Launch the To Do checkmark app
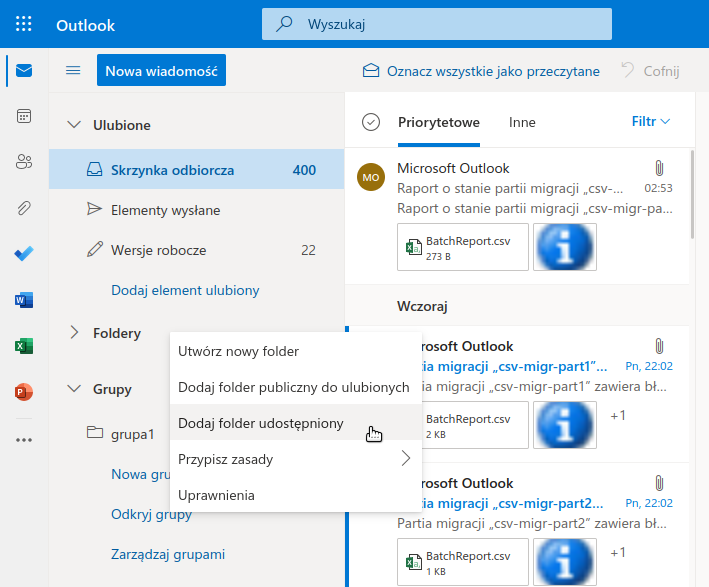The height and width of the screenshot is (587, 709). (24, 253)
